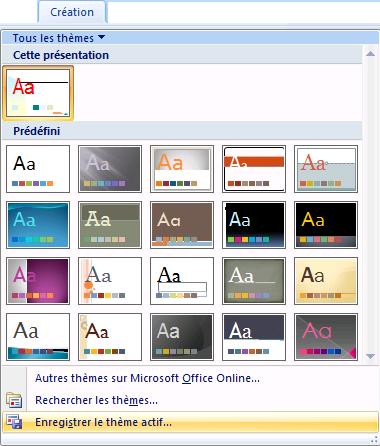Screen dimensions: 380x446
Task: Choose Rechercher les thèmes menu entry
Action: (190, 400)
